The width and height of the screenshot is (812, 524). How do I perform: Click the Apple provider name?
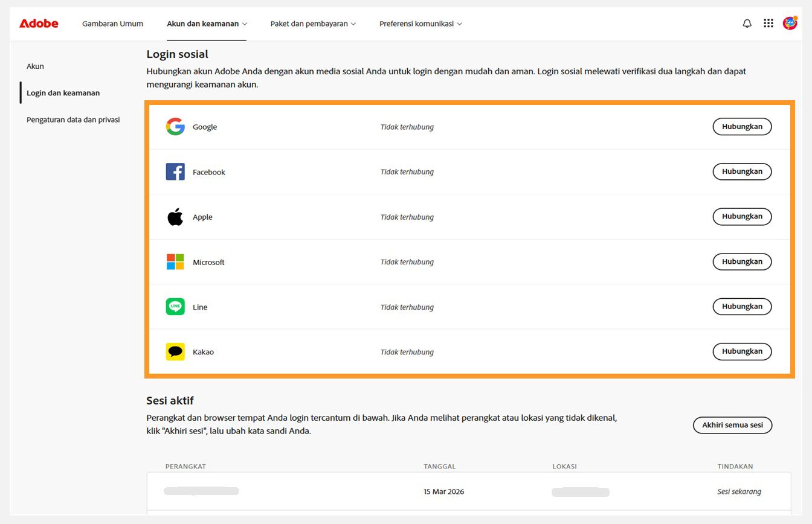click(202, 217)
